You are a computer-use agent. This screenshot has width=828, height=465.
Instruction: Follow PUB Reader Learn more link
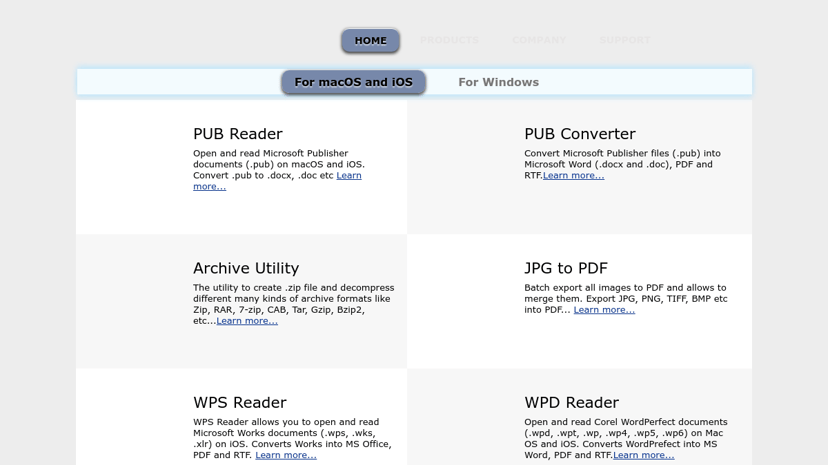pyautogui.click(x=349, y=176)
